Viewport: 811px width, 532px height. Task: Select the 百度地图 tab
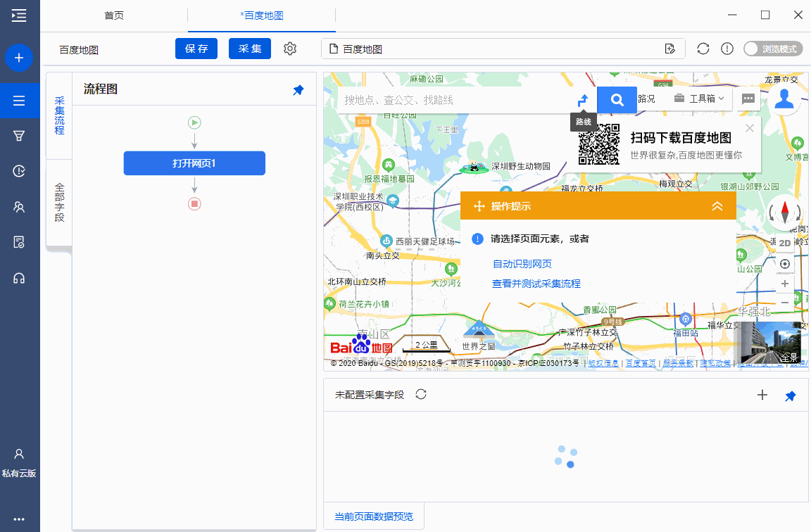pyautogui.click(x=262, y=15)
